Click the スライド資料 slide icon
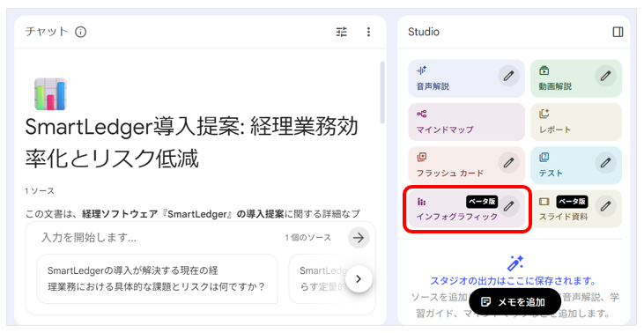The width and height of the screenshot is (644, 333). point(544,201)
